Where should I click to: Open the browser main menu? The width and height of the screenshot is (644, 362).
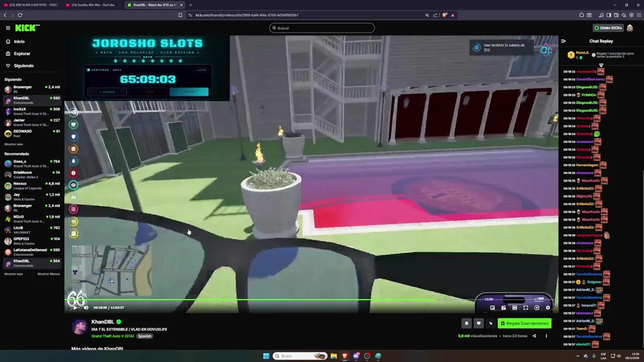click(639, 15)
